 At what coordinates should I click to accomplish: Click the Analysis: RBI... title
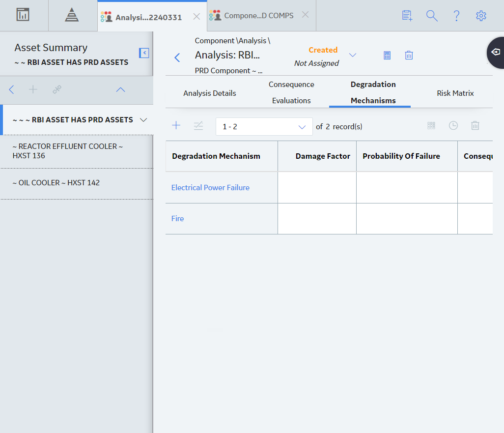(x=227, y=55)
